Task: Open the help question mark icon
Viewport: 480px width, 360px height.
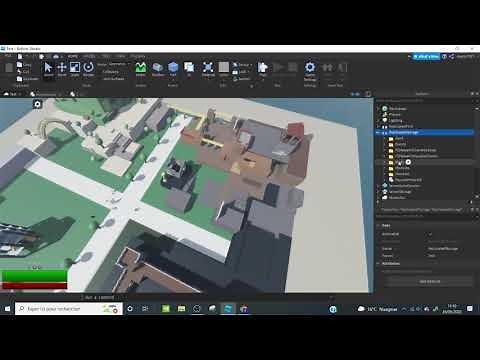Action: (444, 57)
